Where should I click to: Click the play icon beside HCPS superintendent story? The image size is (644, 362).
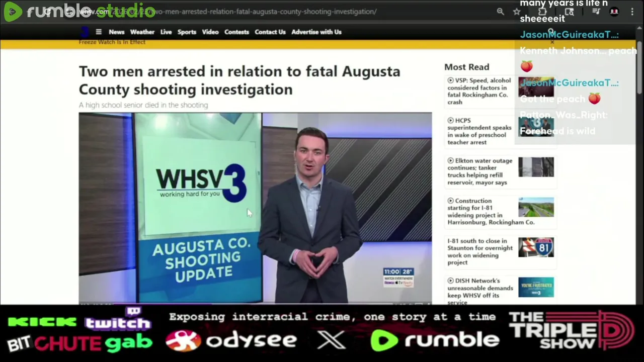click(450, 121)
